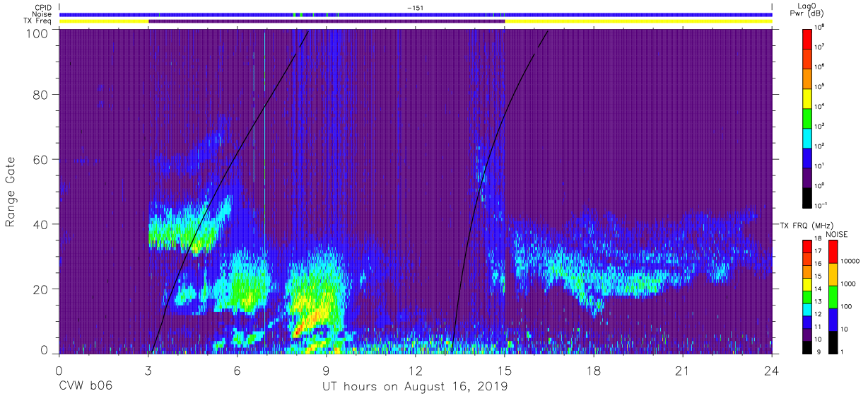868x401 pixels.
Task: Click the yellow segment of the TX FRQ colorbar
Action: (x=807, y=284)
